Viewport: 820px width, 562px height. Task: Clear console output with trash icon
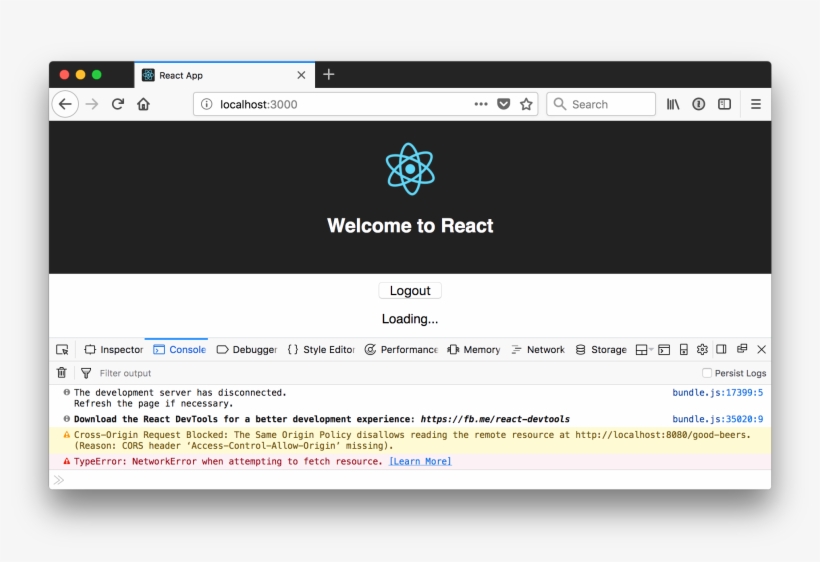pos(62,373)
